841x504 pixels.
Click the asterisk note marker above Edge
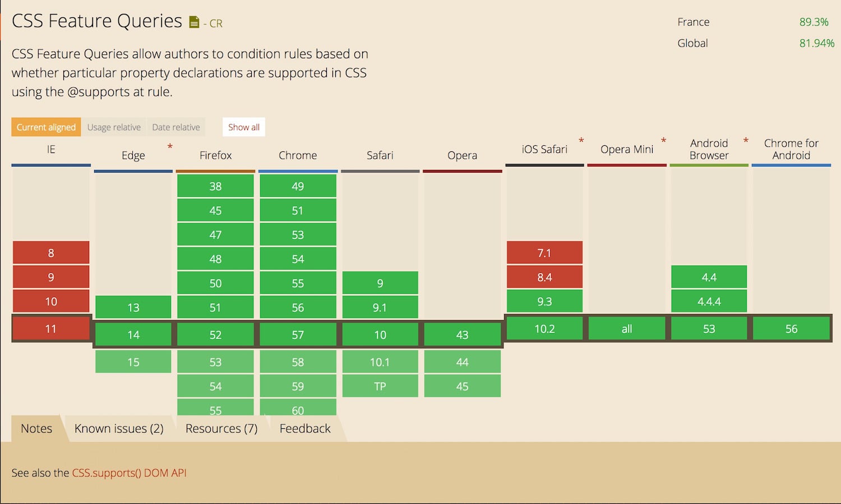coord(170,146)
